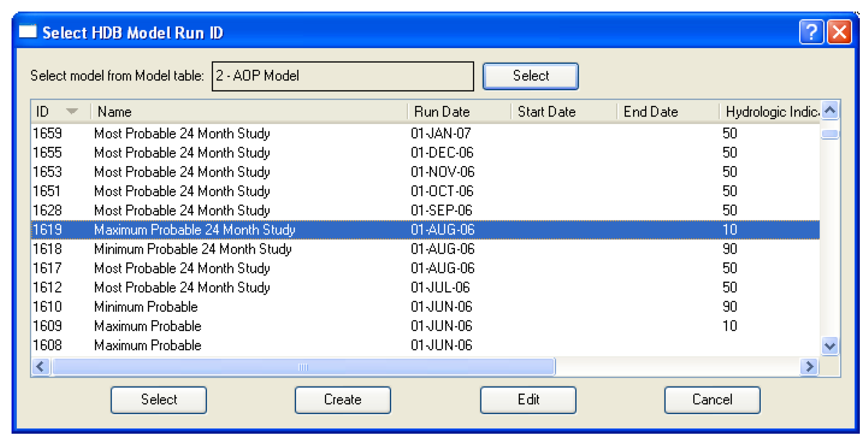Click the help question mark icon
This screenshot has height=439, width=868.
pyautogui.click(x=811, y=32)
